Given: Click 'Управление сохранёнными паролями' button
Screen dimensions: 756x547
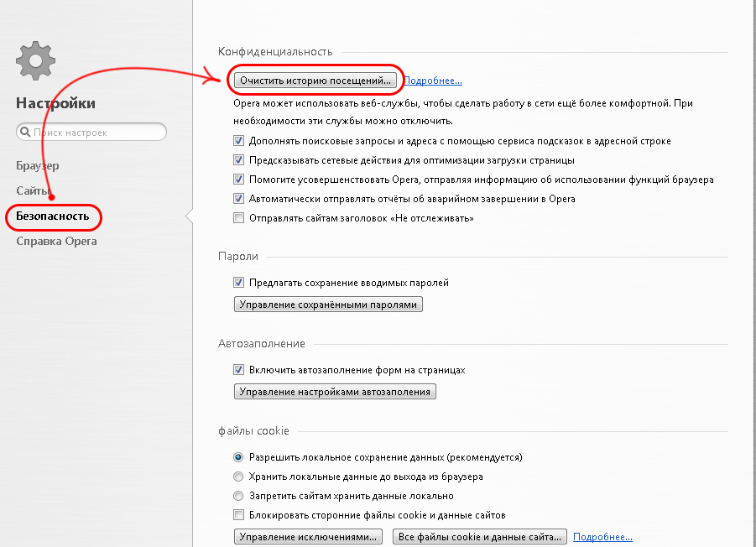Looking at the screenshot, I should (x=328, y=305).
